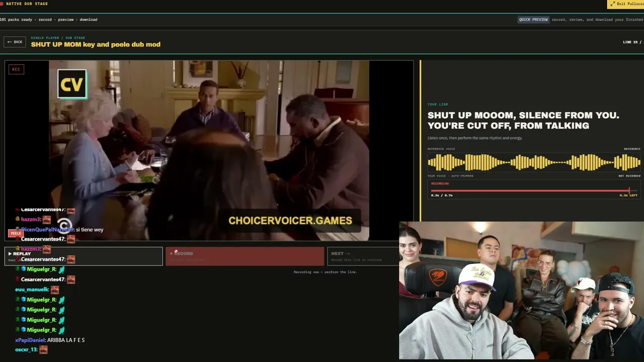Click the 'YOUR LINE' label
644x362 pixels.
click(438, 104)
